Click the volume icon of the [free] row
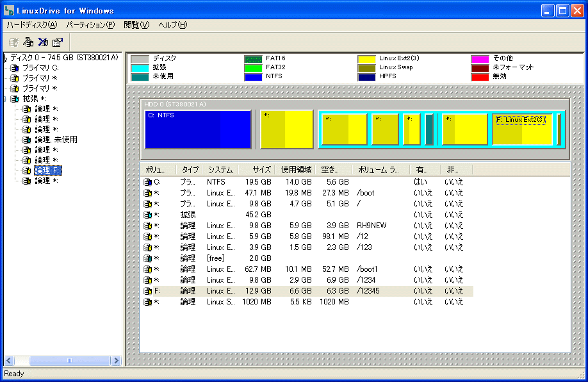 [148, 258]
